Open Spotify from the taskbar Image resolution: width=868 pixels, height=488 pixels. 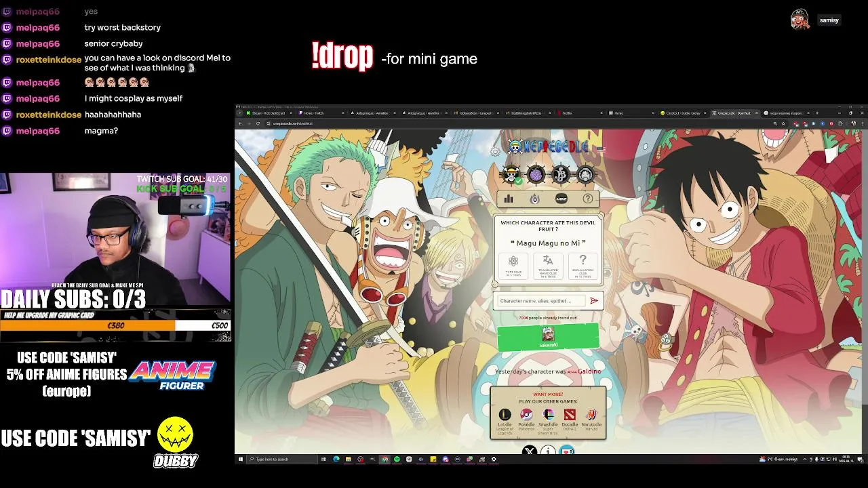[397, 459]
